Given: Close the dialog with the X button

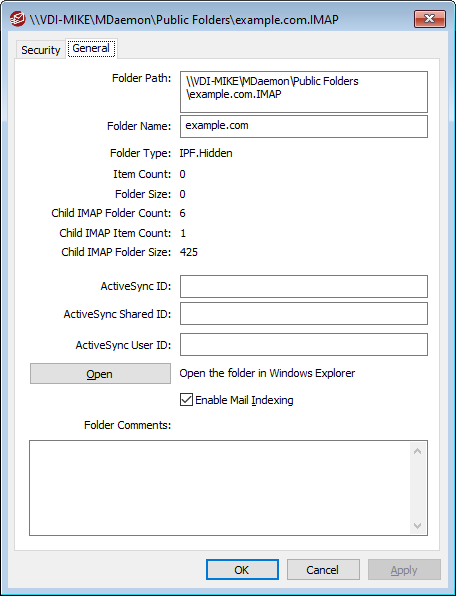Looking at the screenshot, I should coord(430,19).
